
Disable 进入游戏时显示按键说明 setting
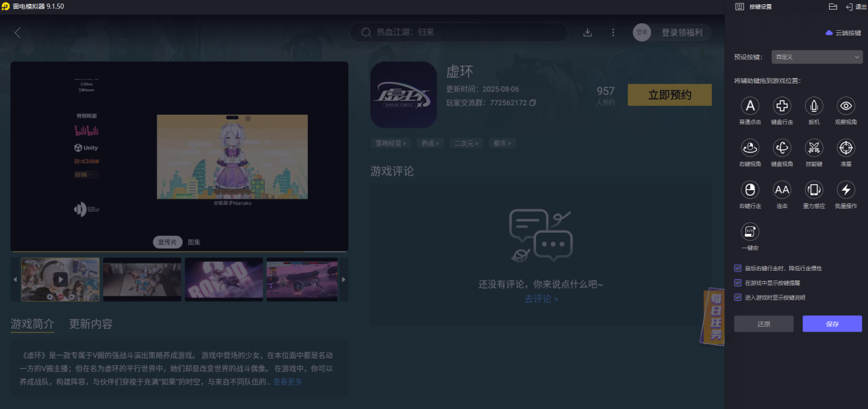(x=737, y=298)
